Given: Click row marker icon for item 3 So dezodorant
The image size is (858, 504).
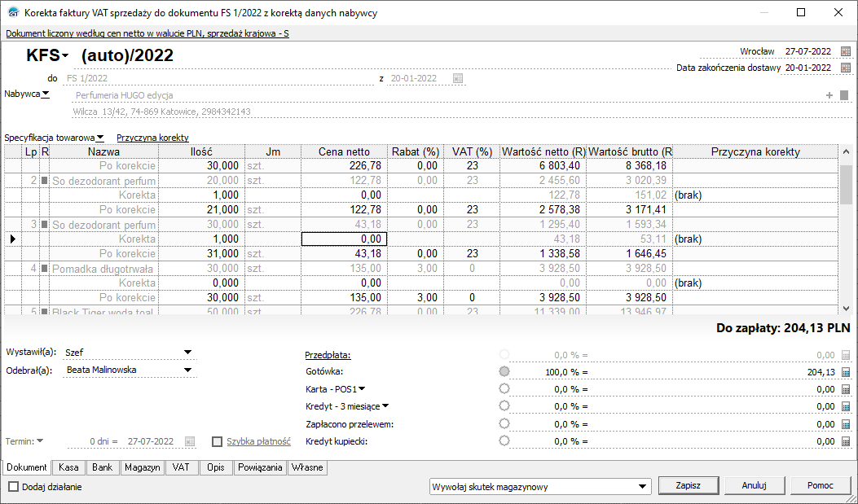Looking at the screenshot, I should [x=45, y=224].
